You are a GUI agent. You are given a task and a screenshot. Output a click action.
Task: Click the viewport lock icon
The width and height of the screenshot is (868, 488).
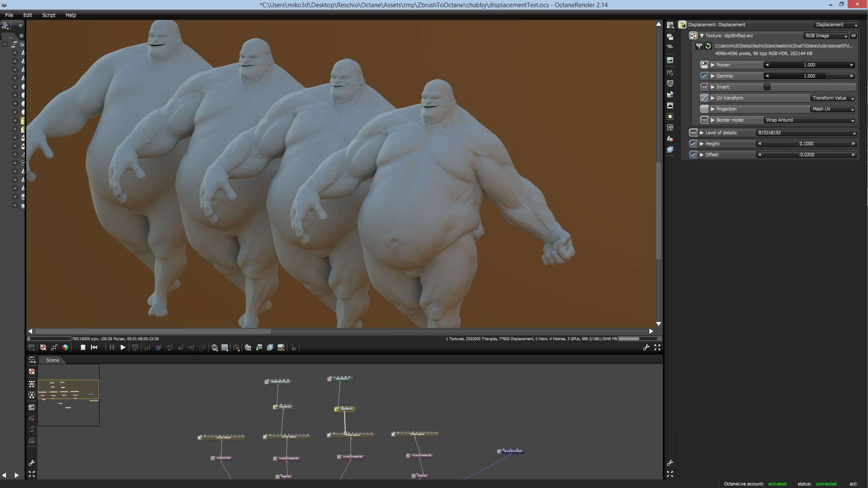pos(293,348)
